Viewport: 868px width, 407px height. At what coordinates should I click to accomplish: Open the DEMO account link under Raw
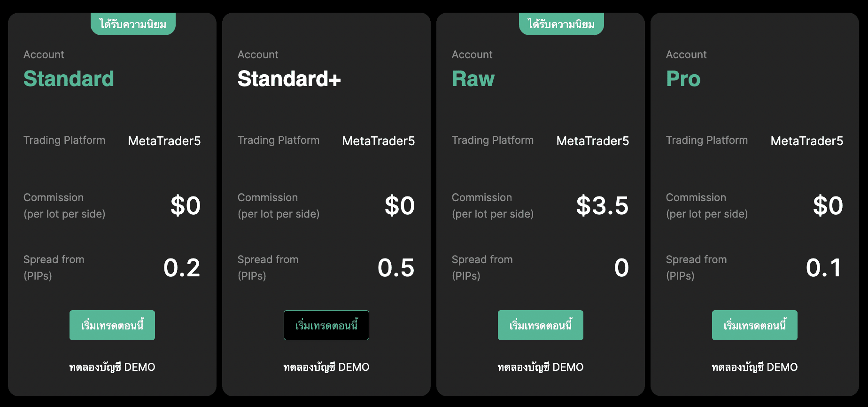540,367
